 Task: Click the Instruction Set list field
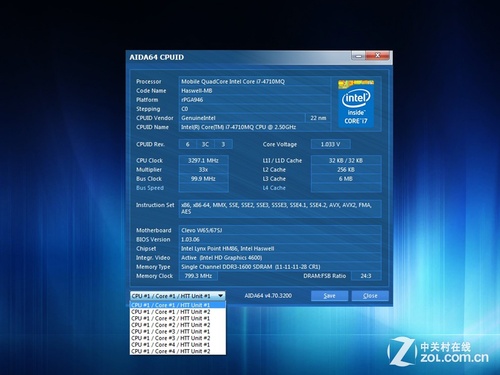(x=280, y=209)
